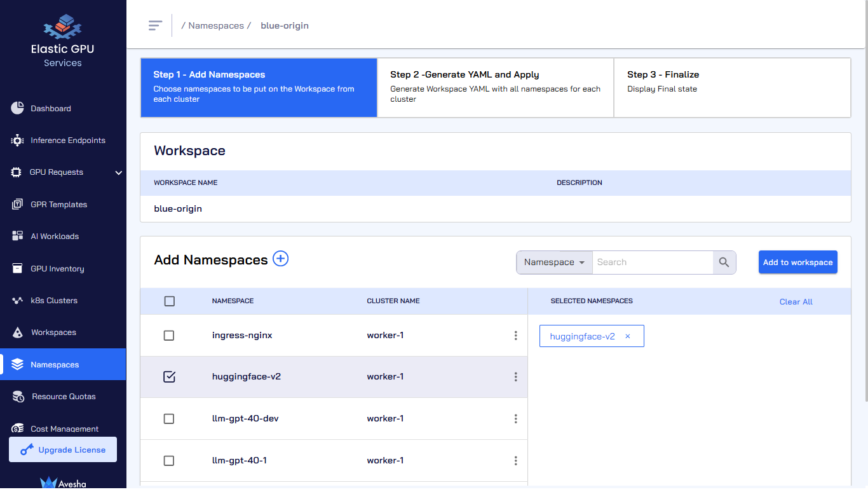Open three-dot menu for llm-gpt-40-1 row
868x492 pixels.
pyautogui.click(x=515, y=461)
